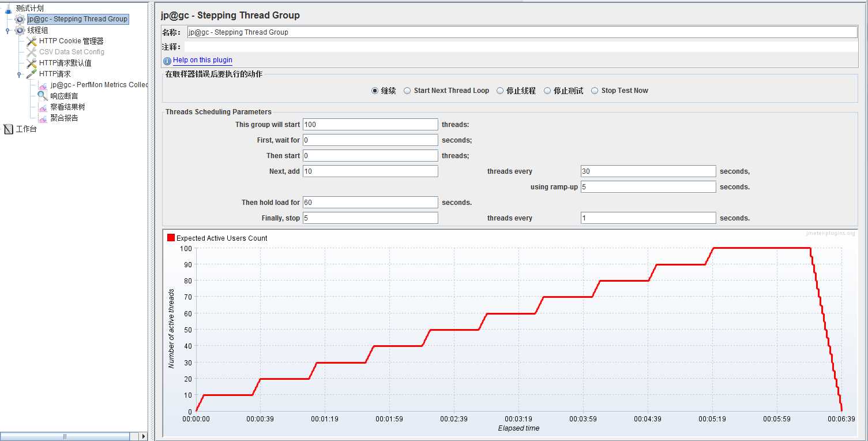Image resolution: width=868 pixels, height=441 pixels.
Task: Click the 00:03:19 time axis label
Action: point(518,419)
